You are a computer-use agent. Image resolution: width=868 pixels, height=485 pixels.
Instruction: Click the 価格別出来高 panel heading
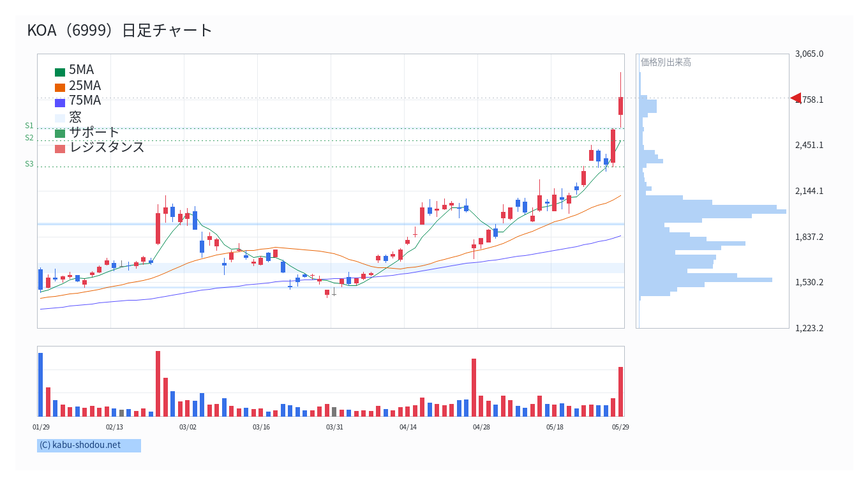point(666,62)
